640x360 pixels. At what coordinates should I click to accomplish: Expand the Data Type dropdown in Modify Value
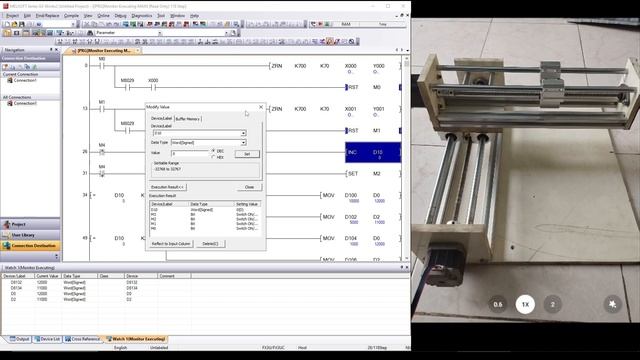click(x=243, y=142)
